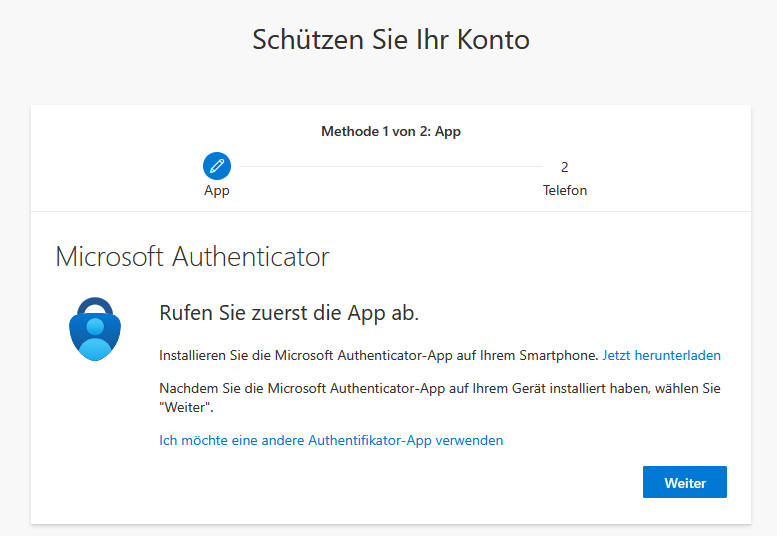Open the Jetzt herunterladen link
The height and width of the screenshot is (536, 777).
pyautogui.click(x=661, y=355)
